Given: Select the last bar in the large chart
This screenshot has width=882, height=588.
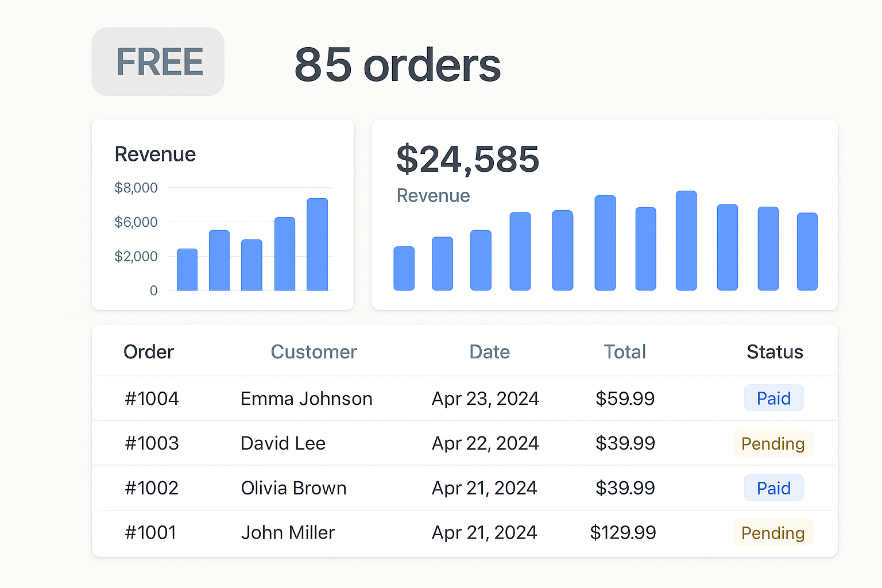Looking at the screenshot, I should 807,251.
